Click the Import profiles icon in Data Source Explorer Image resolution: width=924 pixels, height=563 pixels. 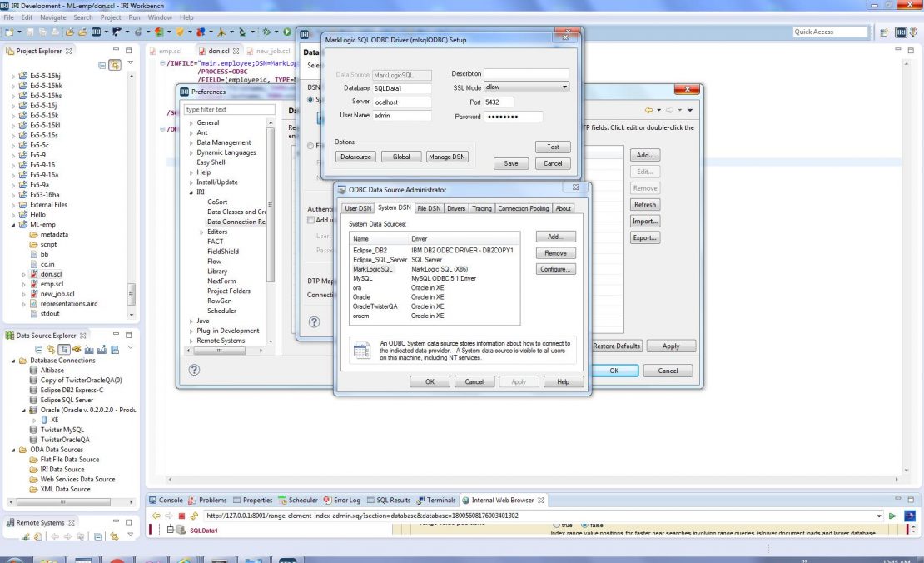pyautogui.click(x=90, y=350)
